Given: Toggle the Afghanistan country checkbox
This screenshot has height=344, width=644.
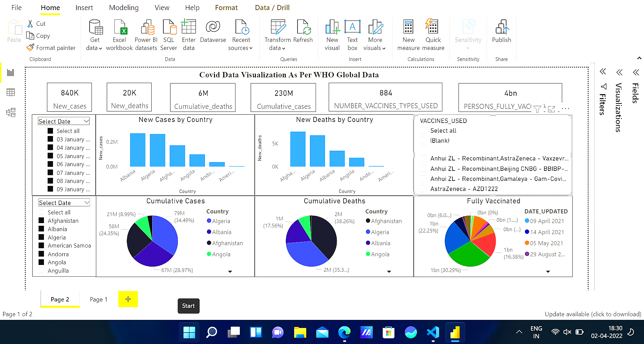Looking at the screenshot, I should point(42,220).
